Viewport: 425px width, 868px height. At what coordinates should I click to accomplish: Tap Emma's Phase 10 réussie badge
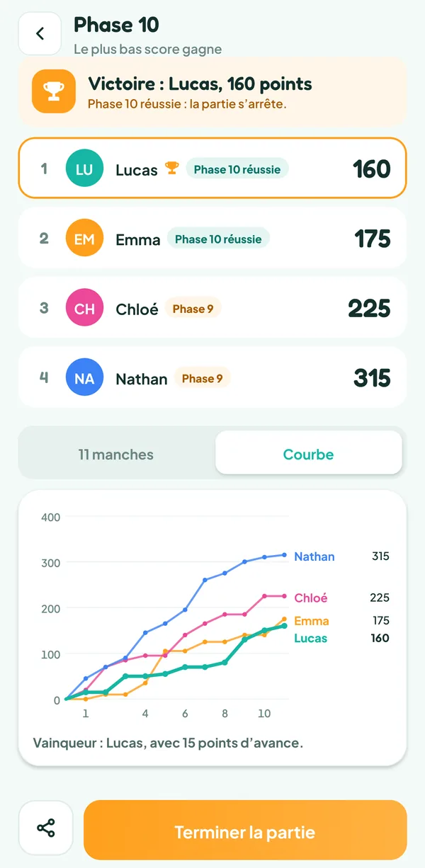pyautogui.click(x=218, y=239)
